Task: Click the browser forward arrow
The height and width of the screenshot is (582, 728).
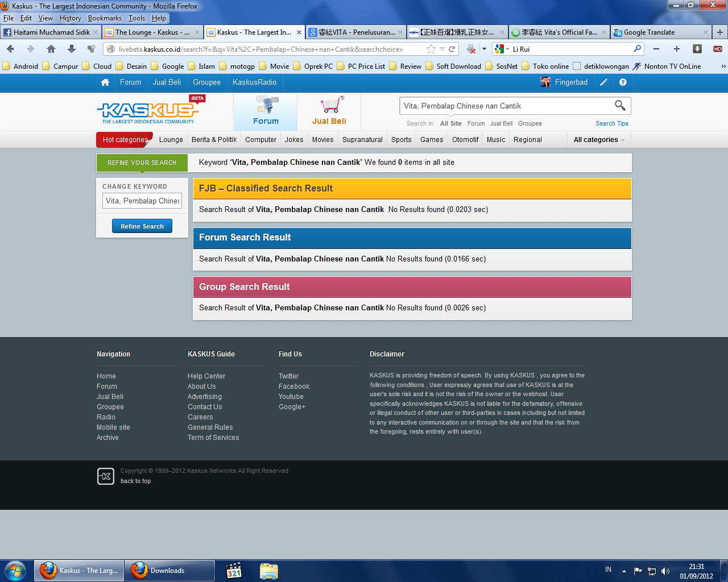Action: tap(31, 49)
